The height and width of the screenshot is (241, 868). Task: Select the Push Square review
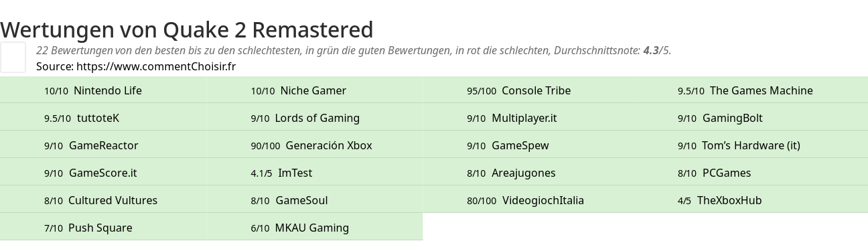(103, 228)
